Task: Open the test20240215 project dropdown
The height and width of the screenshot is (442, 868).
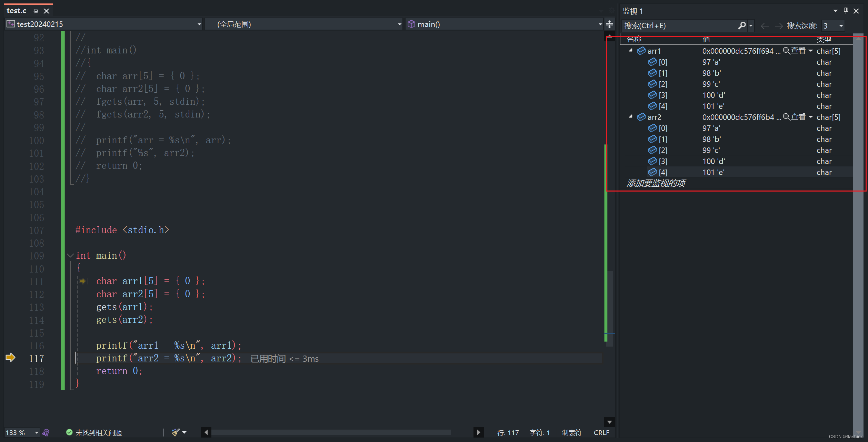Action: [x=199, y=24]
